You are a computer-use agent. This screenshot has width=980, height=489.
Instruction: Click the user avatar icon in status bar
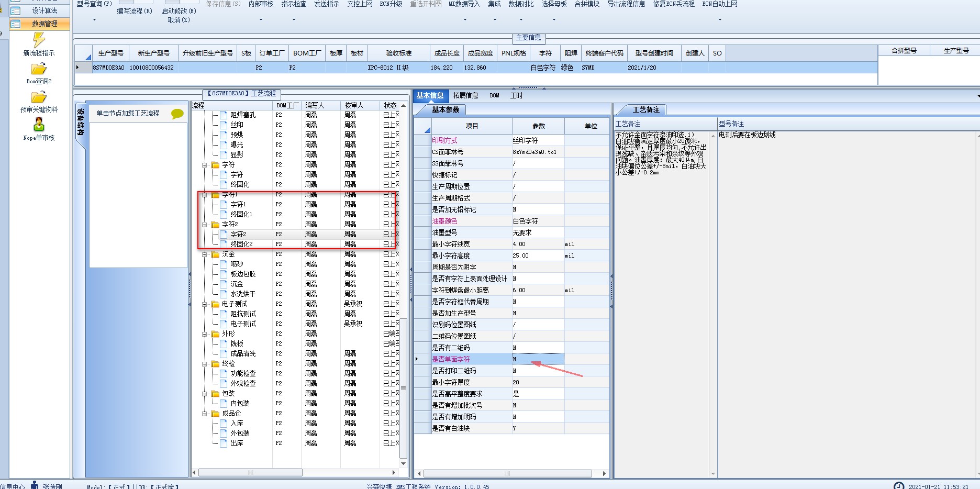[35, 485]
